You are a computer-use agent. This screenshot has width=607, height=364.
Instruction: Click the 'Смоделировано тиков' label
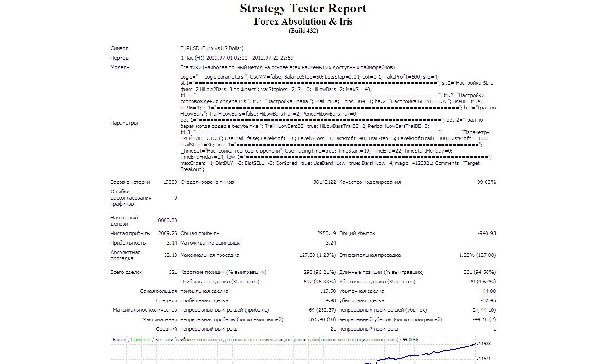207,182
